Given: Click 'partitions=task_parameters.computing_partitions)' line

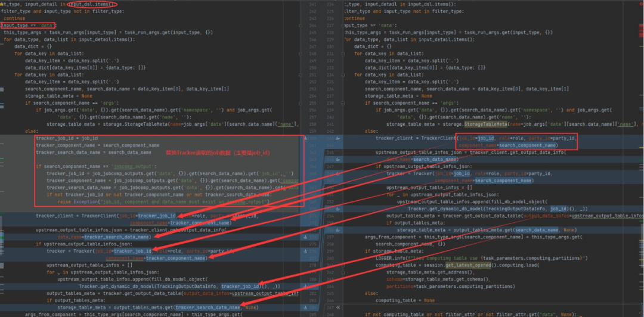Looking at the screenshot, I should coord(451,286).
